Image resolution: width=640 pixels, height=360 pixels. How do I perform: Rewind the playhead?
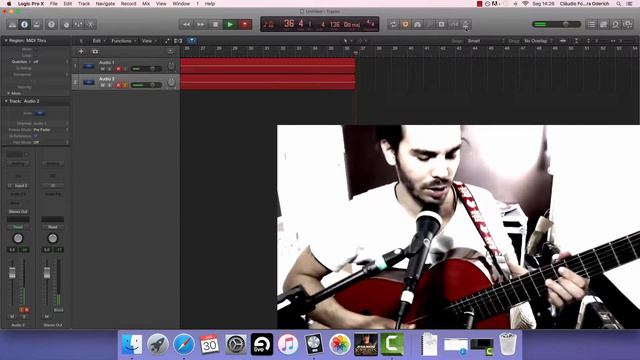coord(186,24)
